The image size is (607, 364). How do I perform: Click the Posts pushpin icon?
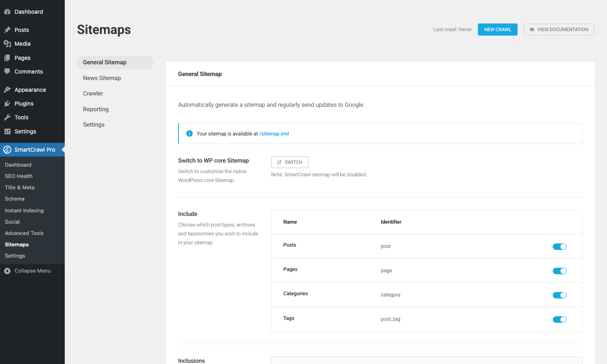pyautogui.click(x=7, y=30)
